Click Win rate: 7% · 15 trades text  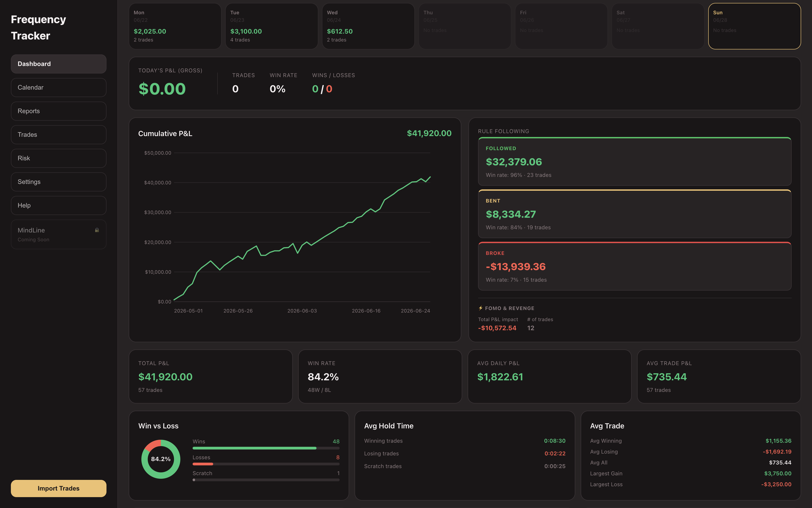coord(516,280)
